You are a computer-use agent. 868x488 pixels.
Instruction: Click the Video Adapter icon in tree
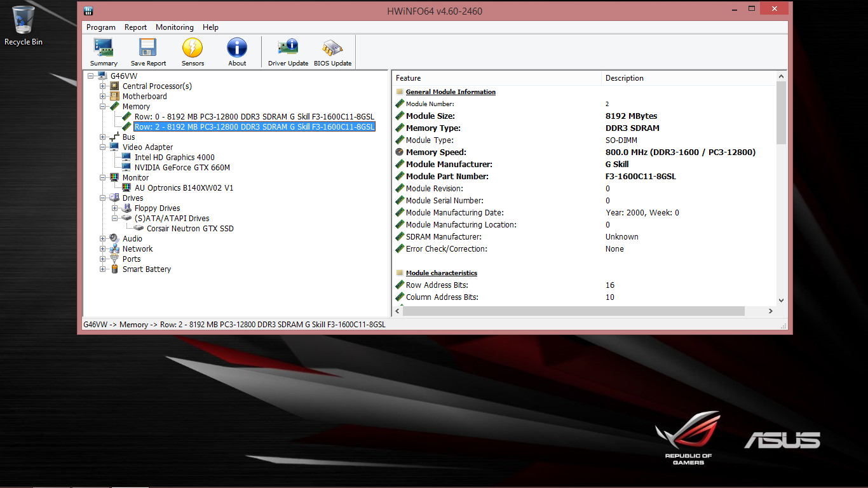pos(114,147)
